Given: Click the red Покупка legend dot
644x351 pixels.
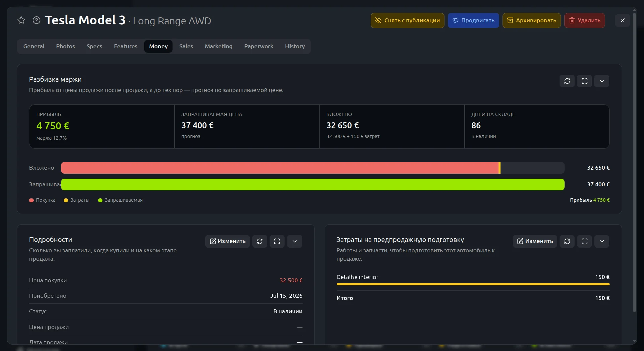Looking at the screenshot, I should 31,200.
